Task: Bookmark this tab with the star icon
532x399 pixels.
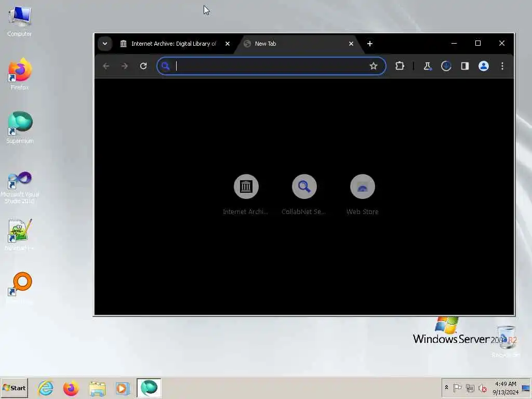Action: (374, 66)
